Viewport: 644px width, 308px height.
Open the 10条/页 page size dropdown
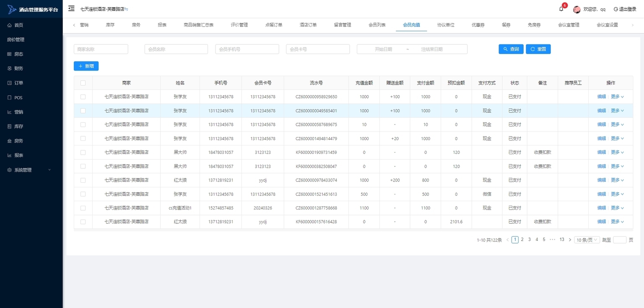[587, 240]
